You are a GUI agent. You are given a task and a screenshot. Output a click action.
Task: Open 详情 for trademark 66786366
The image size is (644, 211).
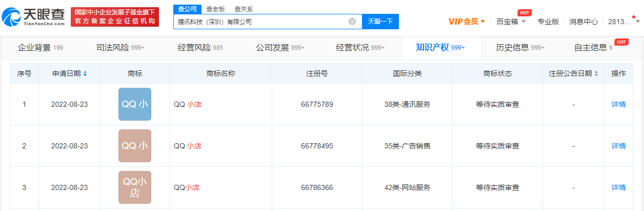618,187
